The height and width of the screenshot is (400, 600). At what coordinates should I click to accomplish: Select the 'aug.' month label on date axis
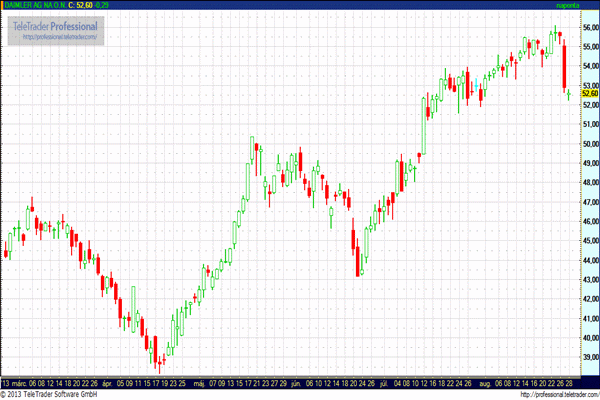[x=485, y=382]
